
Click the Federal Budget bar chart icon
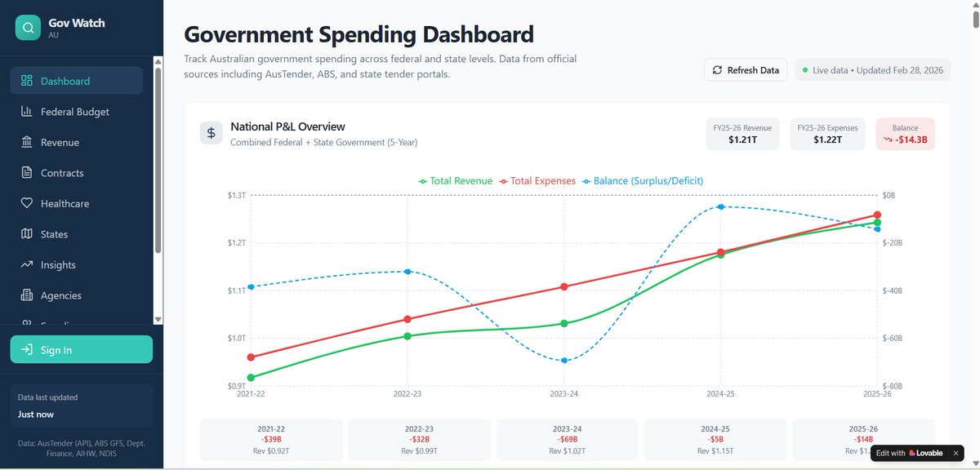pyautogui.click(x=26, y=111)
